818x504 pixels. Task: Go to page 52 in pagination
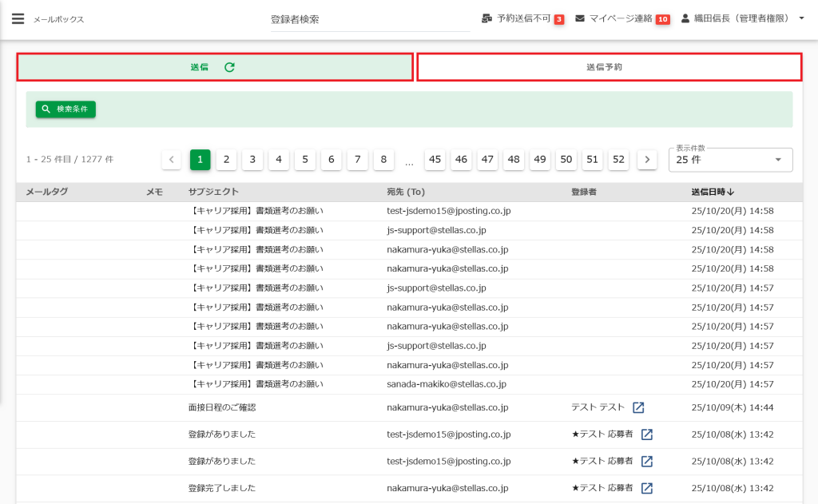tap(618, 160)
